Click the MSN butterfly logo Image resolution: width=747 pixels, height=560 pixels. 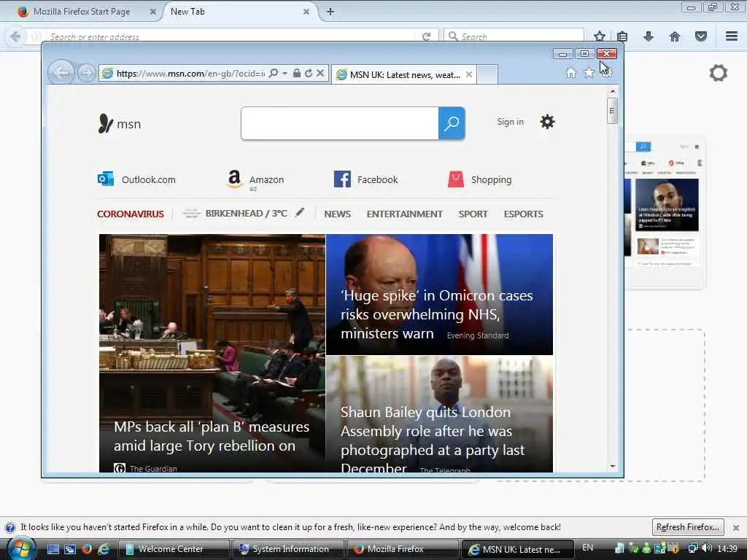(105, 124)
